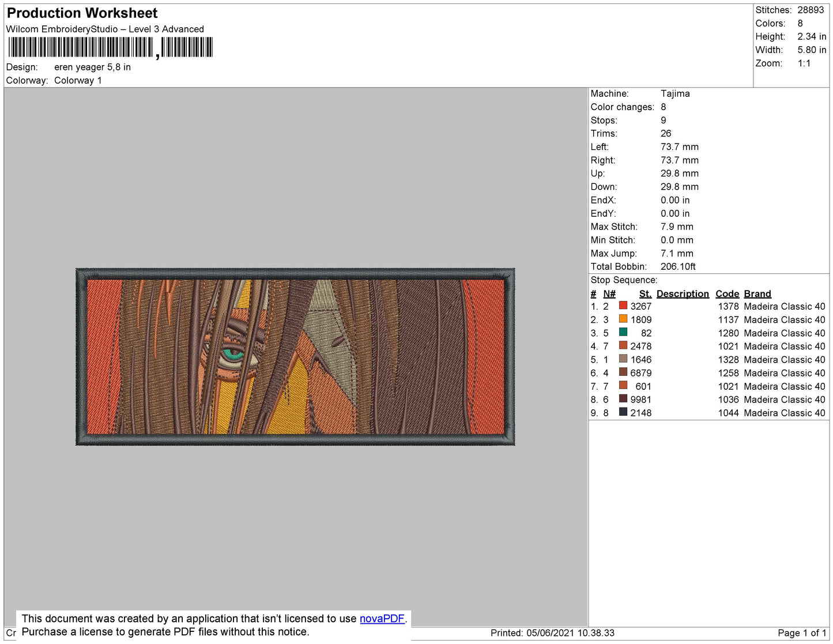Select the Width value 5.80 in
This screenshot has height=644, width=833.
coord(812,50)
